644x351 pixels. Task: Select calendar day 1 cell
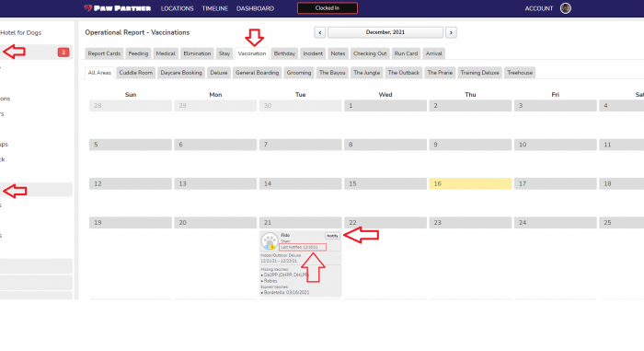point(385,106)
